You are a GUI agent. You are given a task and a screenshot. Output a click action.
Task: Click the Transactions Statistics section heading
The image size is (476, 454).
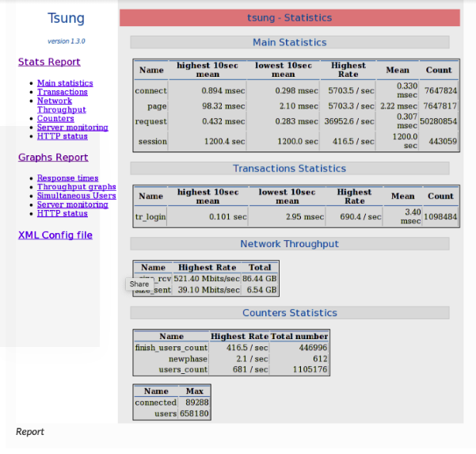pyautogui.click(x=290, y=168)
